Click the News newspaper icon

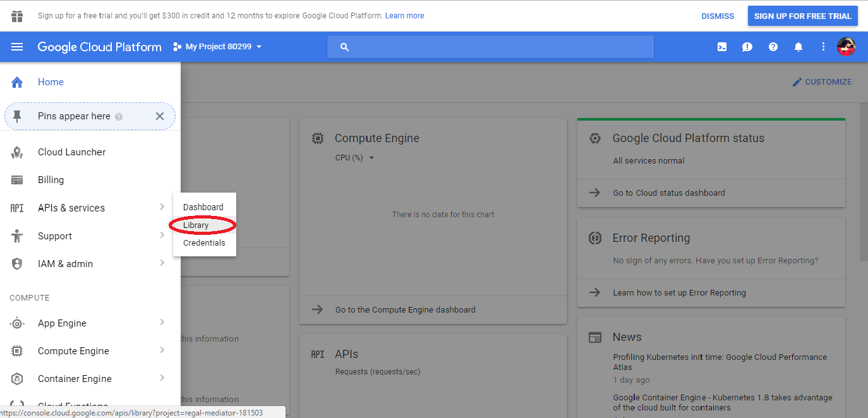[x=594, y=337]
